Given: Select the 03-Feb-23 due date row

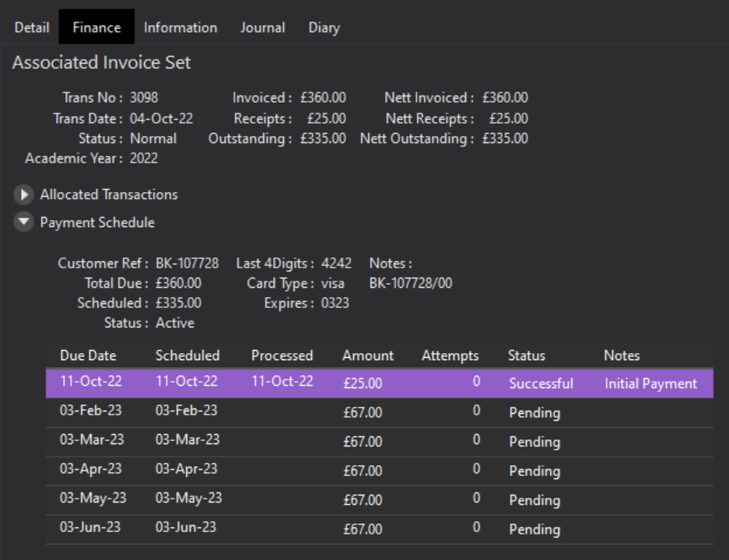Looking at the screenshot, I should (x=380, y=413).
